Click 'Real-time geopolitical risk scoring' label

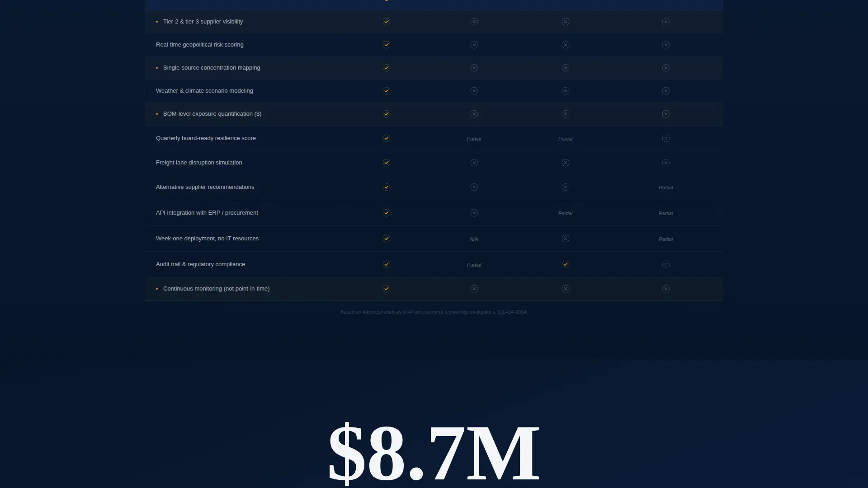pos(200,45)
